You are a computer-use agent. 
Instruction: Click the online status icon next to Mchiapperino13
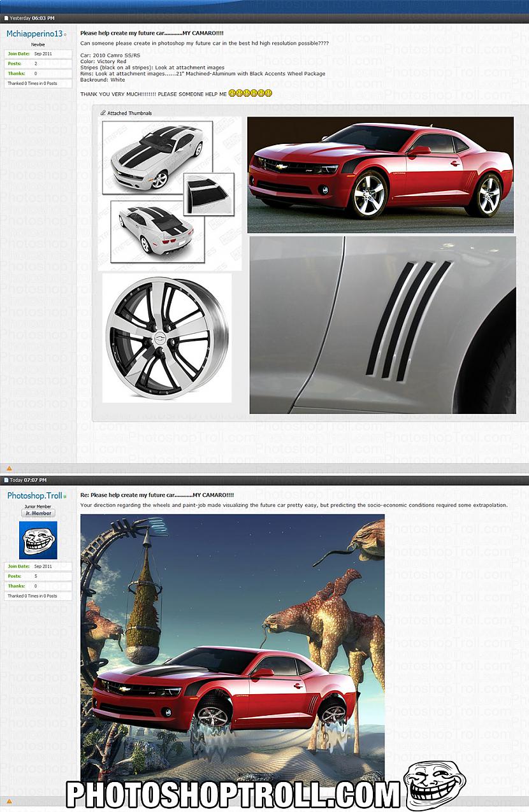click(66, 34)
